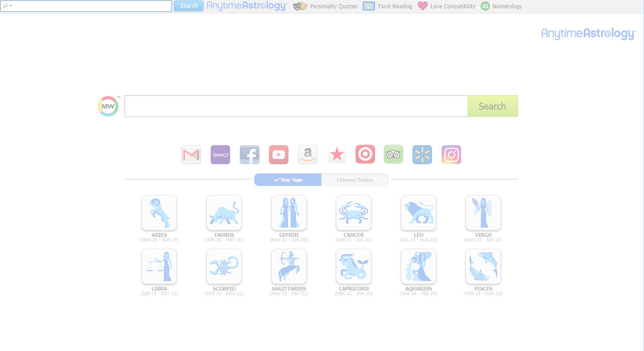Open the Instagram shortcut icon
The height and width of the screenshot is (351, 644).
[451, 155]
